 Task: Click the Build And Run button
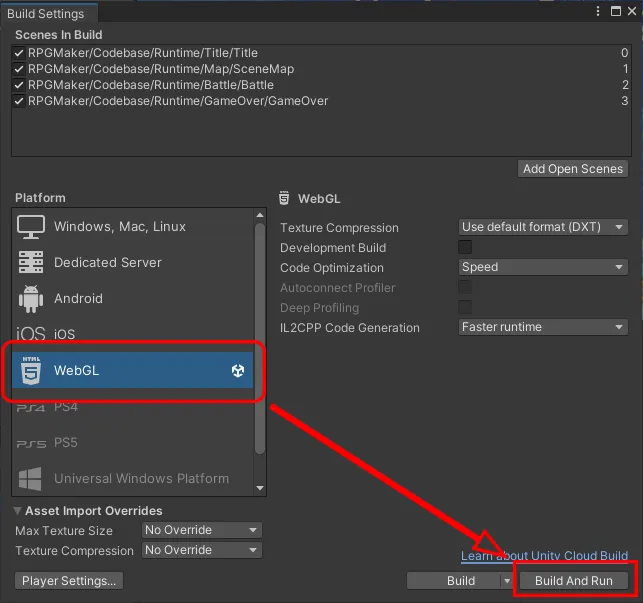tap(574, 581)
